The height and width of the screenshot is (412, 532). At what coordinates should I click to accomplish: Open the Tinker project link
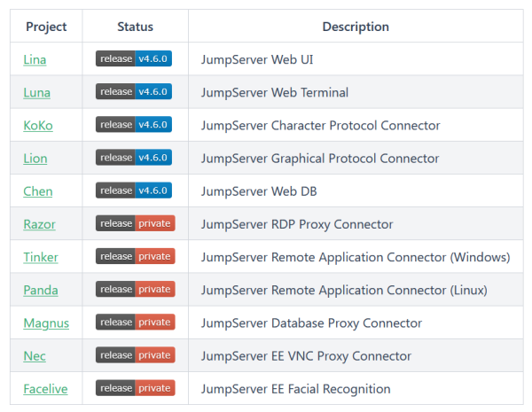point(41,257)
